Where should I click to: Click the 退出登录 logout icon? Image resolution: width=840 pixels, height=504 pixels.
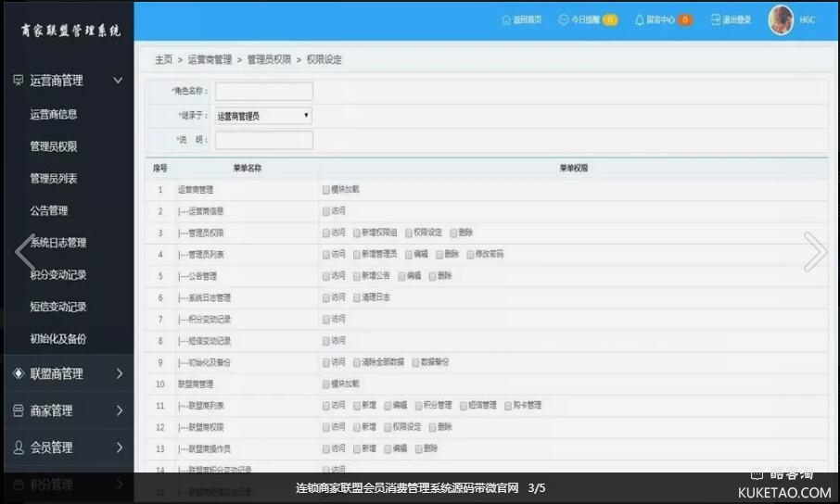(715, 19)
